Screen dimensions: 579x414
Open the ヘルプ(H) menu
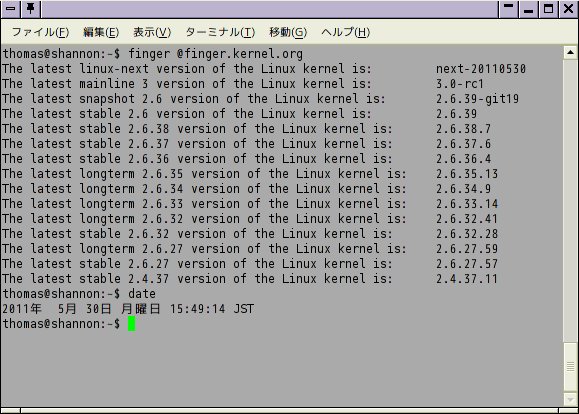[x=345, y=32]
